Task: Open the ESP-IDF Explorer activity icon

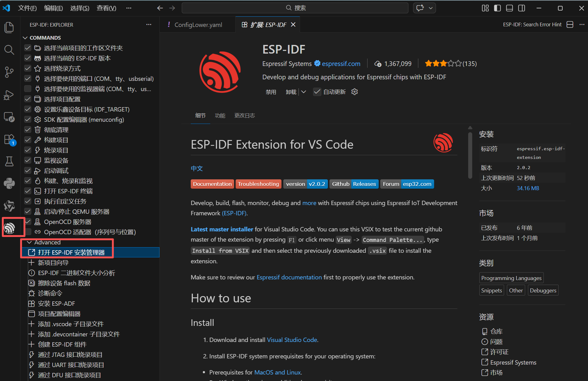Action: pyautogui.click(x=10, y=228)
